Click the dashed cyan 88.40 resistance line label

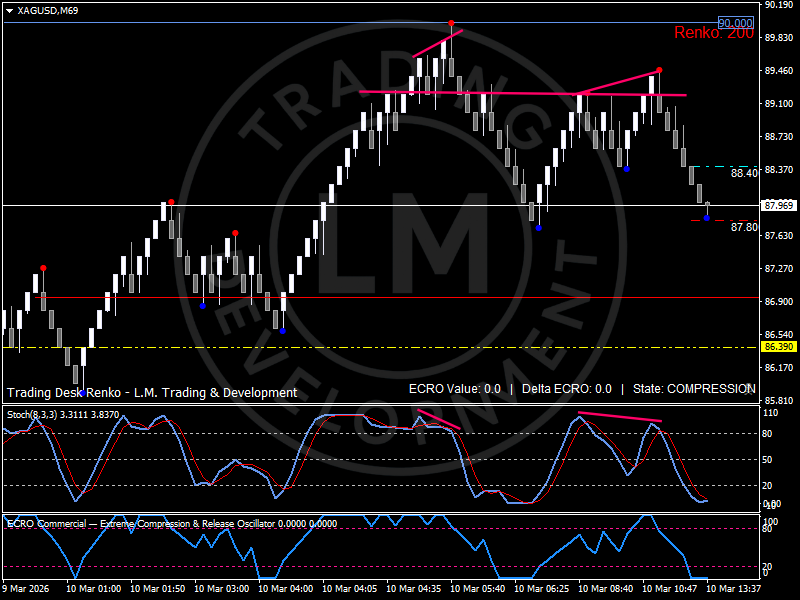point(745,171)
